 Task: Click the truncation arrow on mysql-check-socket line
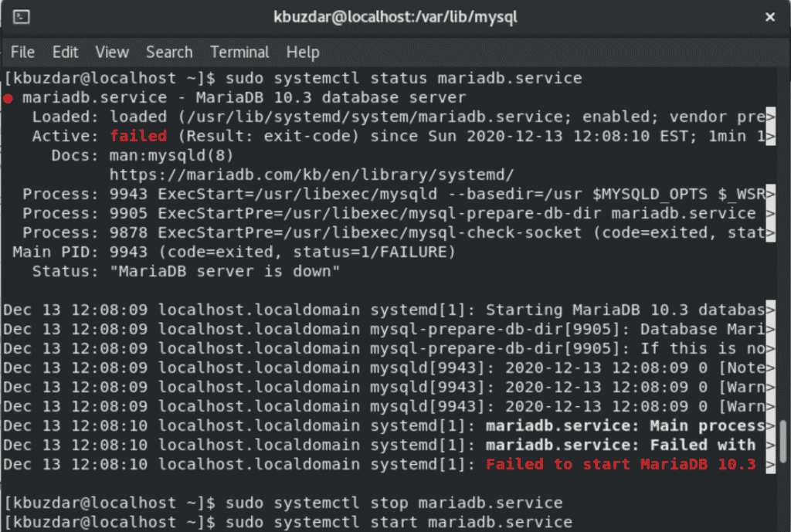click(770, 233)
